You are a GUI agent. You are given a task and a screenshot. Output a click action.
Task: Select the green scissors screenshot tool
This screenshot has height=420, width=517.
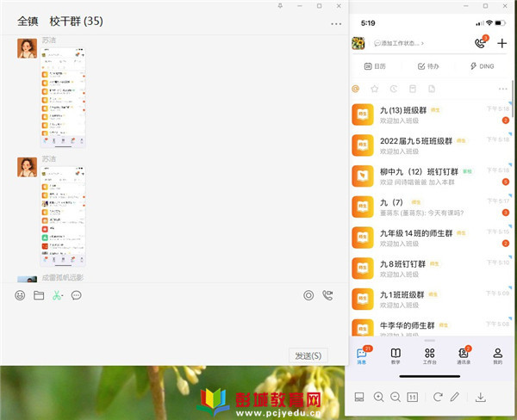click(58, 295)
